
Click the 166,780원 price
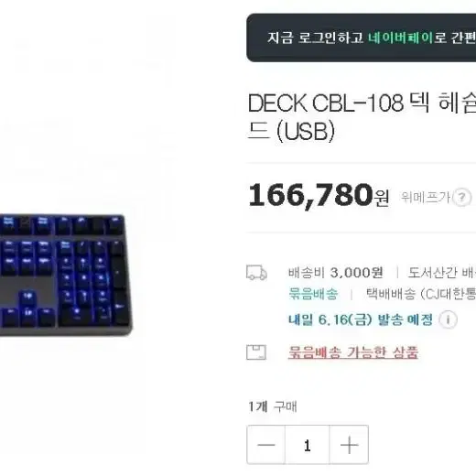[319, 196]
